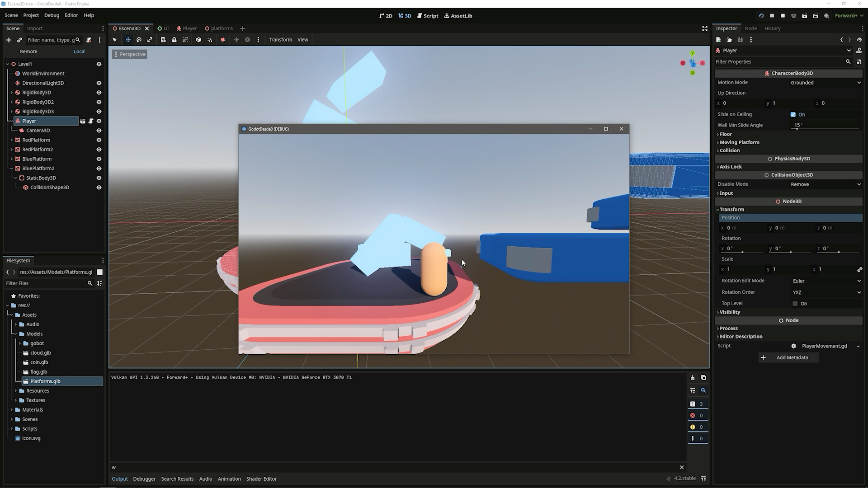Click the clear output icon
This screenshot has height=488, width=868.
[x=693, y=378]
